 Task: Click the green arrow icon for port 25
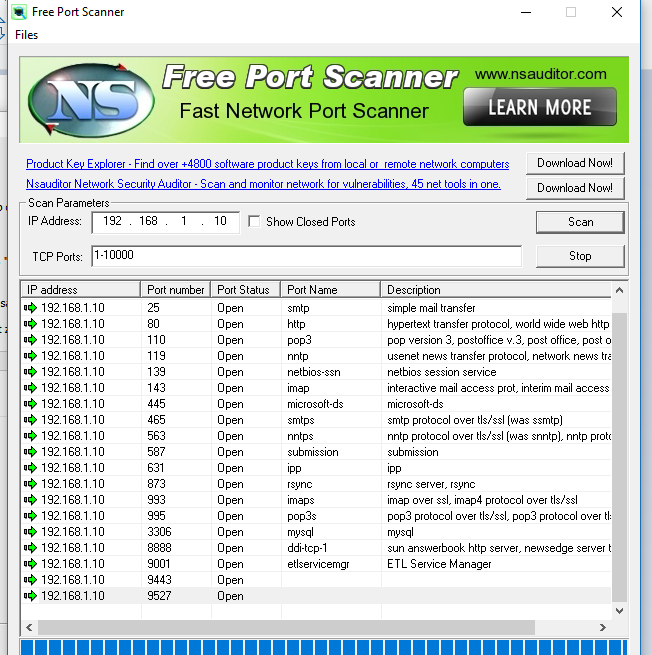[x=30, y=308]
